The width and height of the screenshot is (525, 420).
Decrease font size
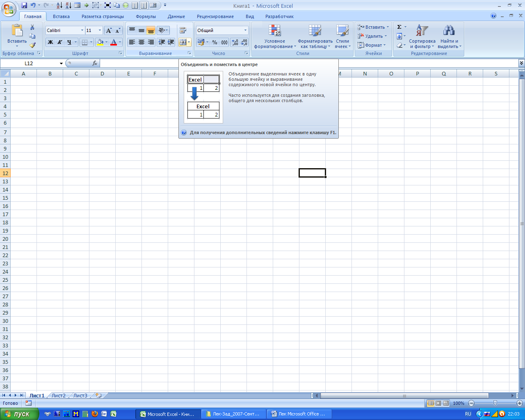tap(118, 30)
